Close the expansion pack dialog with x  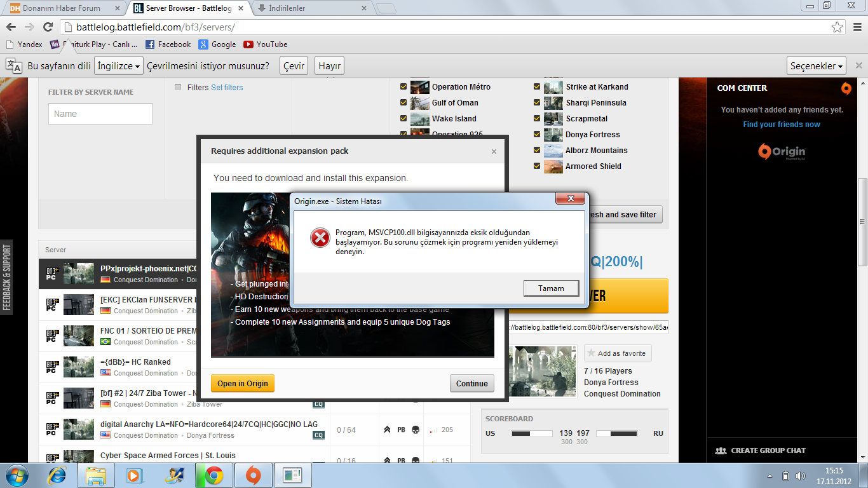494,151
